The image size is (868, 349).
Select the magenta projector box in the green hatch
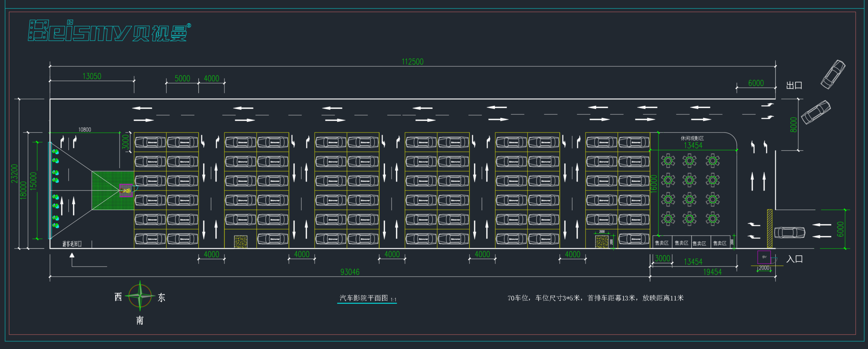pyautogui.click(x=126, y=190)
